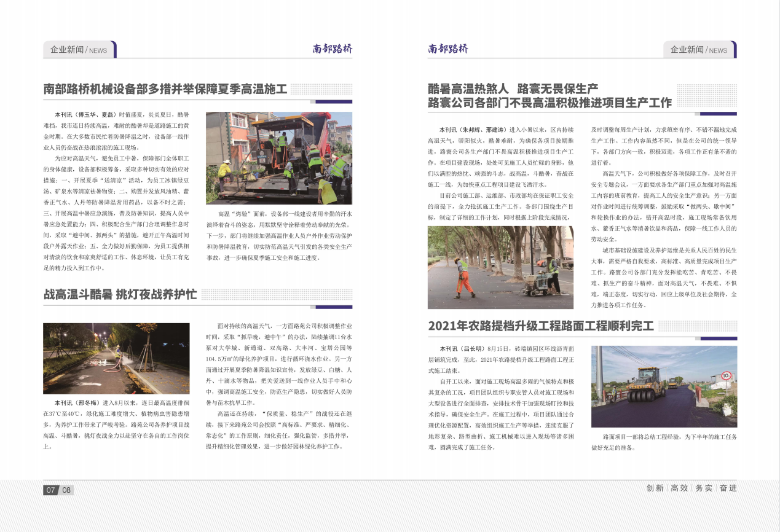Click the 南部路桥 calligraphy logo on the left page
This screenshot has height=532, width=780.
[x=333, y=49]
